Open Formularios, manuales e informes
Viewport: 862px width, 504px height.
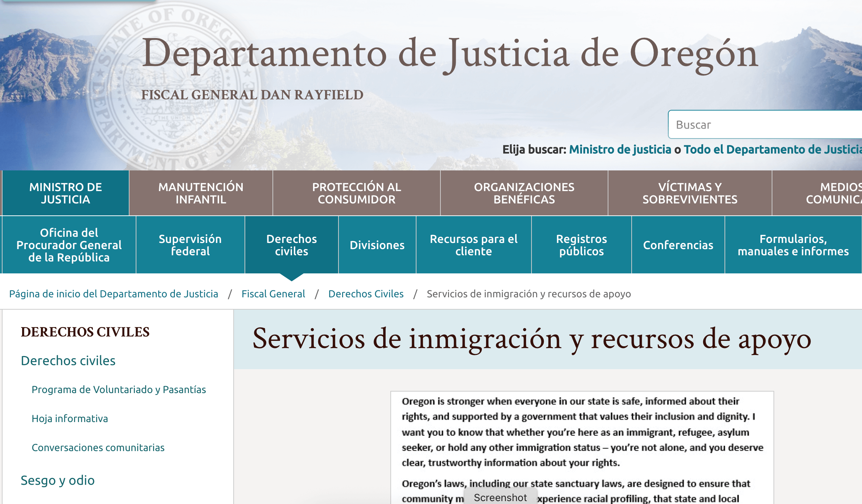[793, 245]
